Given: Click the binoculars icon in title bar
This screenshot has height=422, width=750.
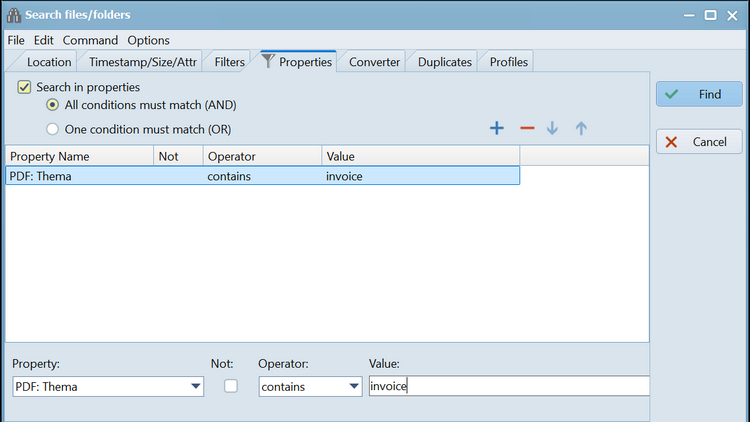Looking at the screenshot, I should point(14,15).
